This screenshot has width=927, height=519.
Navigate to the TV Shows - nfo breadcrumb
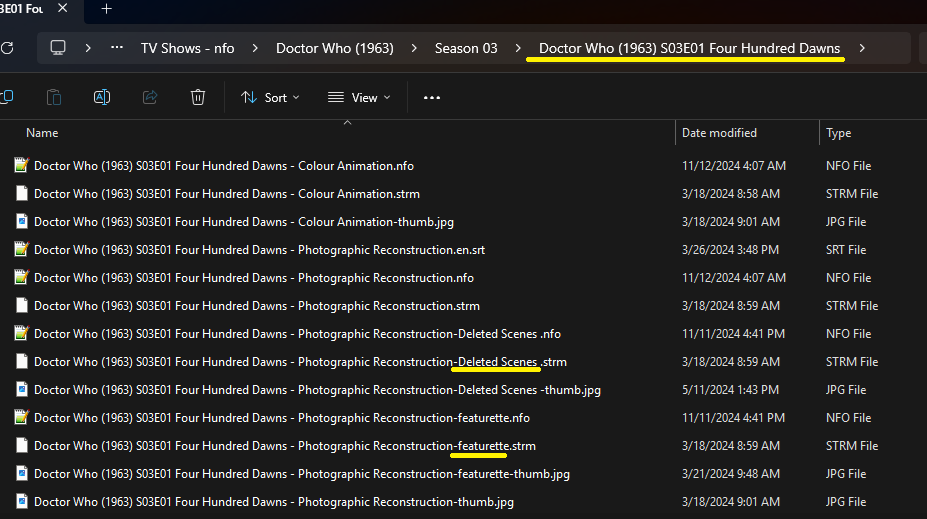pyautogui.click(x=187, y=48)
